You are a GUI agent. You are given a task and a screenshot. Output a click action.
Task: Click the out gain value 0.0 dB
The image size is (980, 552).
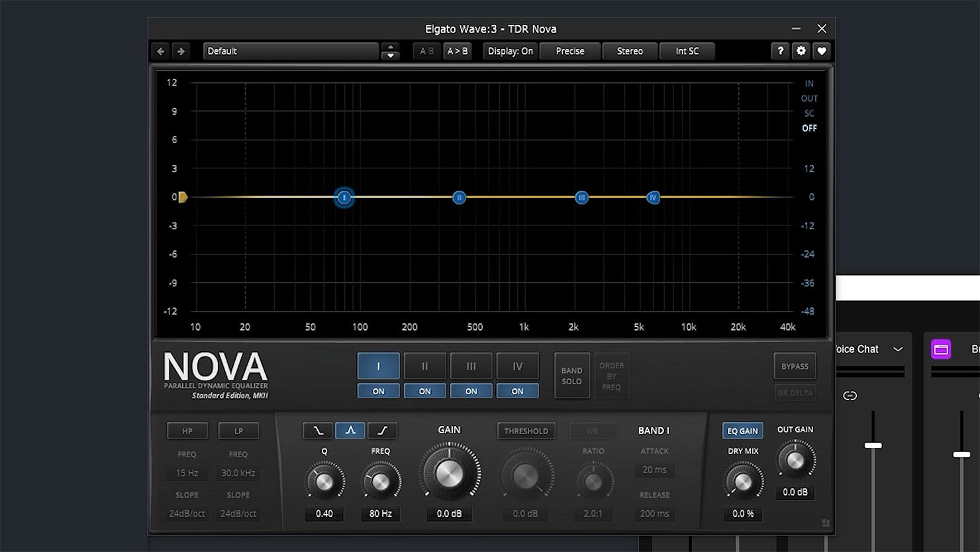[x=795, y=492]
